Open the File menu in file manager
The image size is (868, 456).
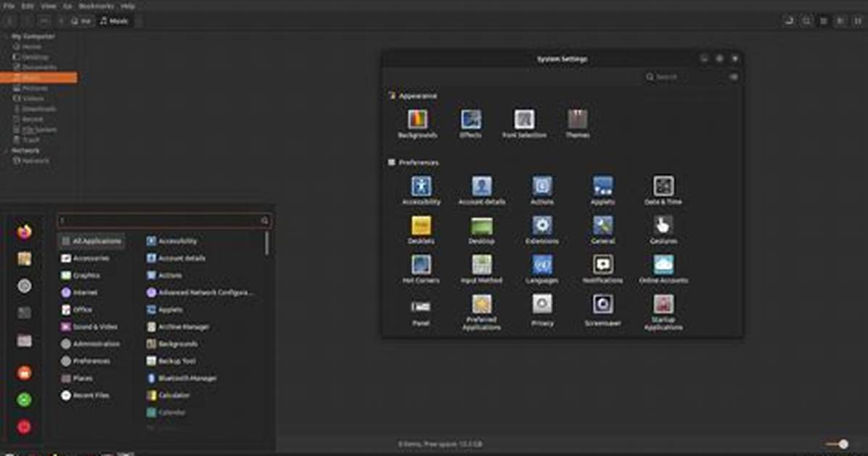point(9,6)
